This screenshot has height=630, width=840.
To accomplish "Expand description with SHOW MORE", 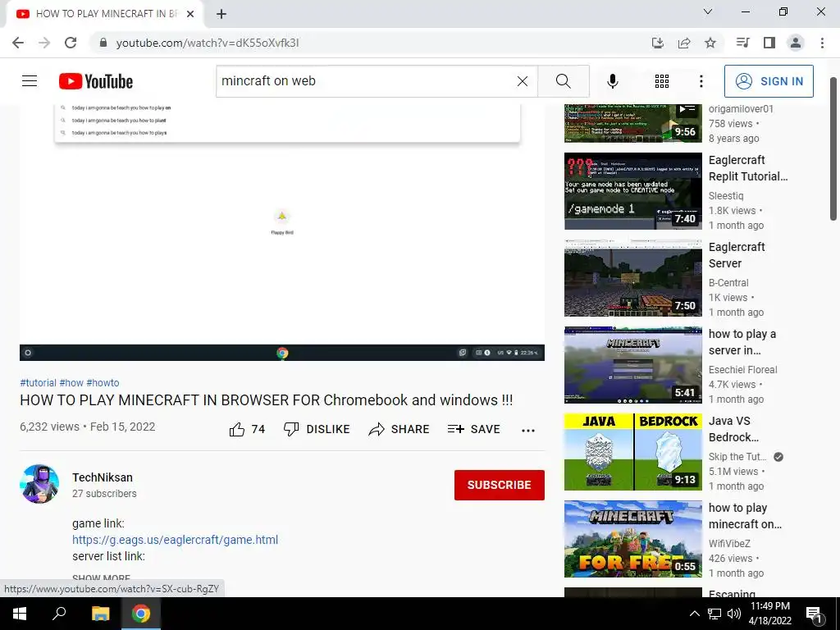I will pos(101,577).
